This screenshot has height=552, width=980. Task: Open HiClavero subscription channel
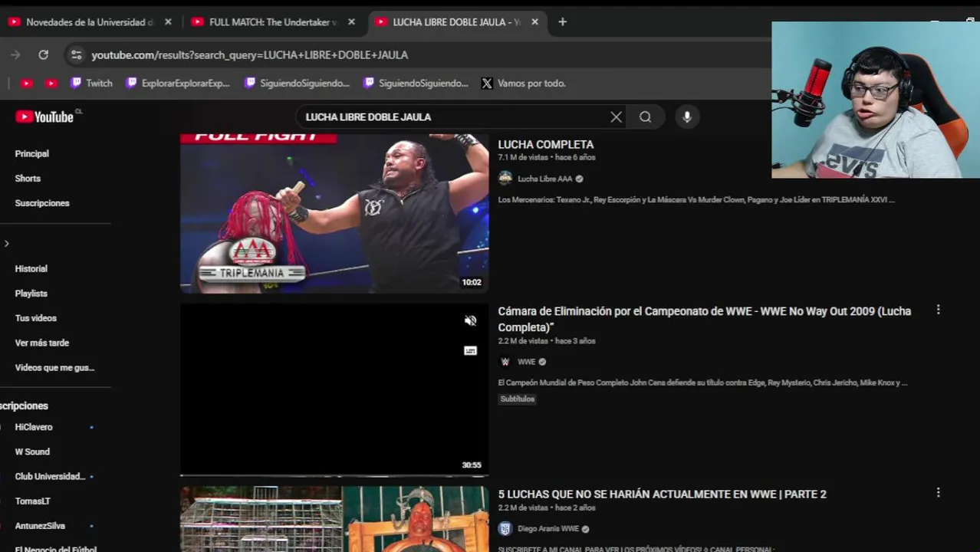coord(34,427)
